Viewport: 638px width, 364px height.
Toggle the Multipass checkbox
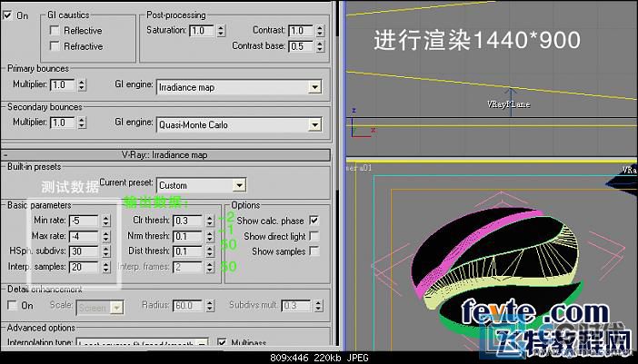point(222,342)
